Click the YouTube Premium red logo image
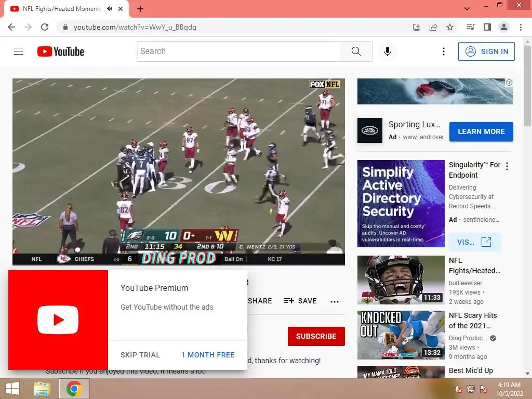532x399 pixels. click(x=58, y=320)
